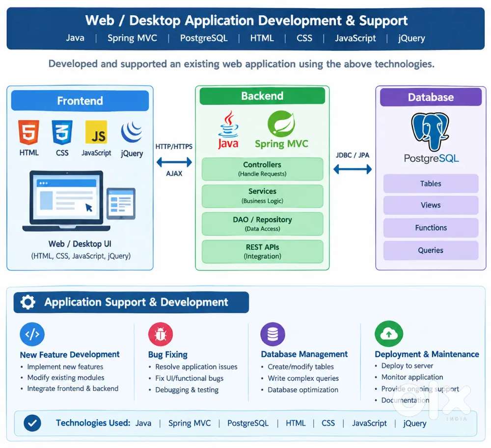Click 'Monitor application' bullet
This screenshot has height=448, width=491.
tap(412, 377)
